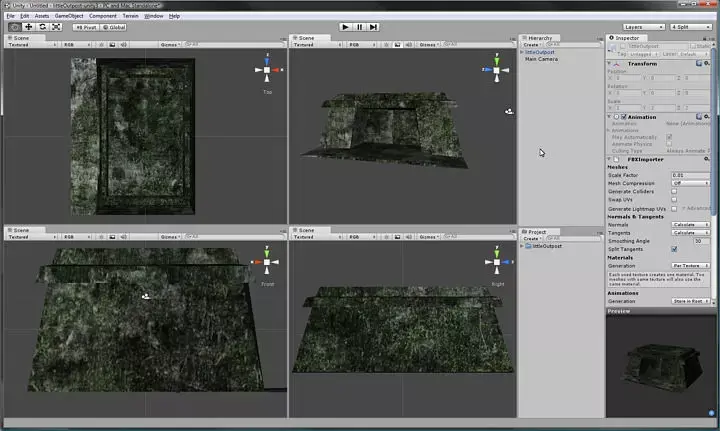The image size is (720, 431).
Task: Click the orientation gizmo in the Front view
Action: pos(267,263)
